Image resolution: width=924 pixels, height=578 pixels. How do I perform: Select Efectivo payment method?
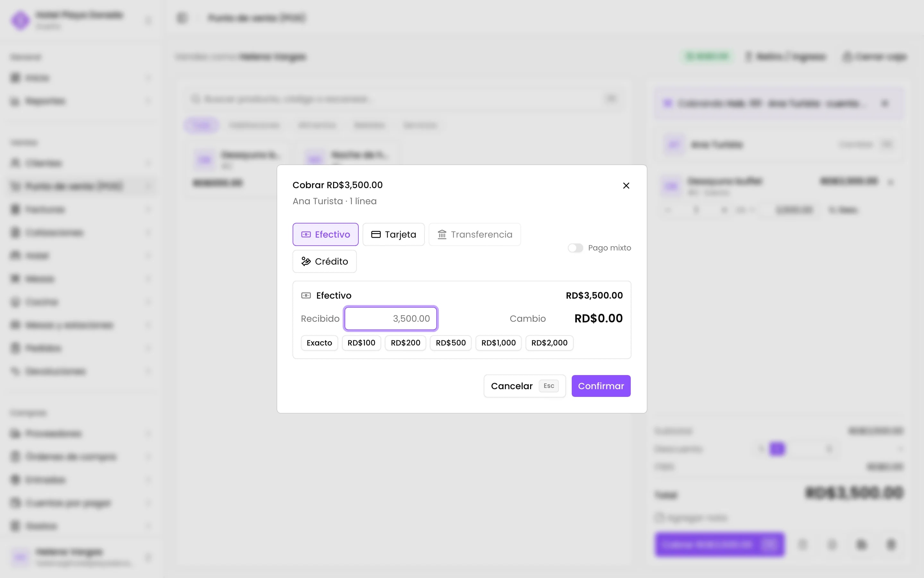(x=325, y=234)
